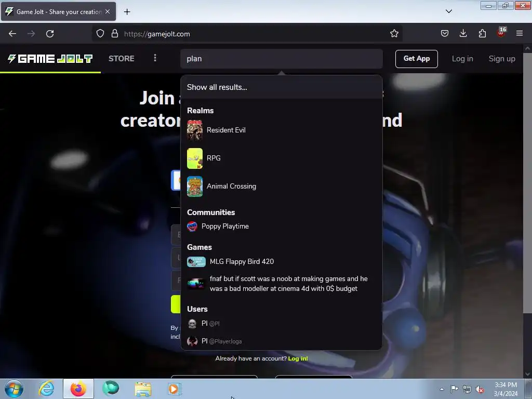This screenshot has height=399, width=532.
Task: Open the STORE page
Action: pyautogui.click(x=122, y=59)
